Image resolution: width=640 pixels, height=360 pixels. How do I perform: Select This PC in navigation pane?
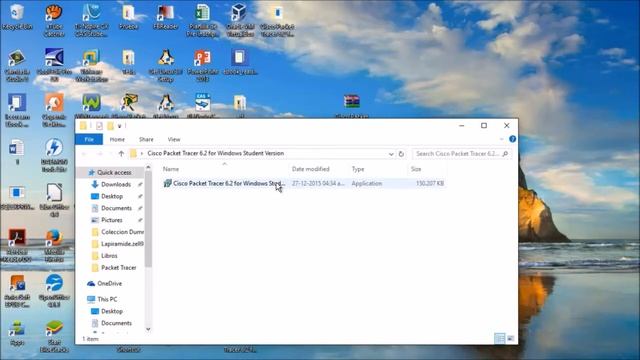pyautogui.click(x=102, y=299)
